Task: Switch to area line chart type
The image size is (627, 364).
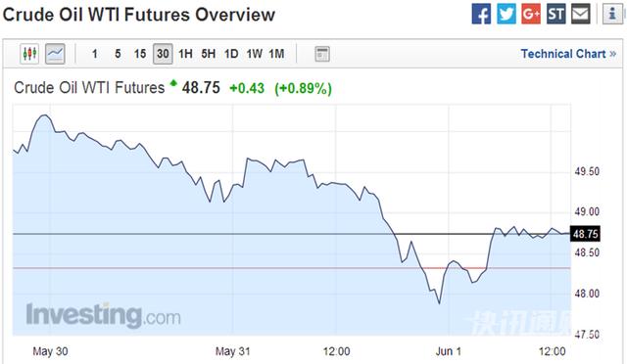Action: [55, 54]
